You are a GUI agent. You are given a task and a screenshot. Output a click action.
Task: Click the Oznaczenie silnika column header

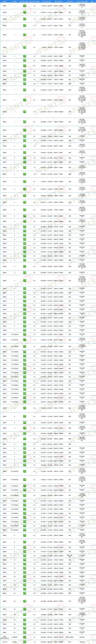point(82,1)
